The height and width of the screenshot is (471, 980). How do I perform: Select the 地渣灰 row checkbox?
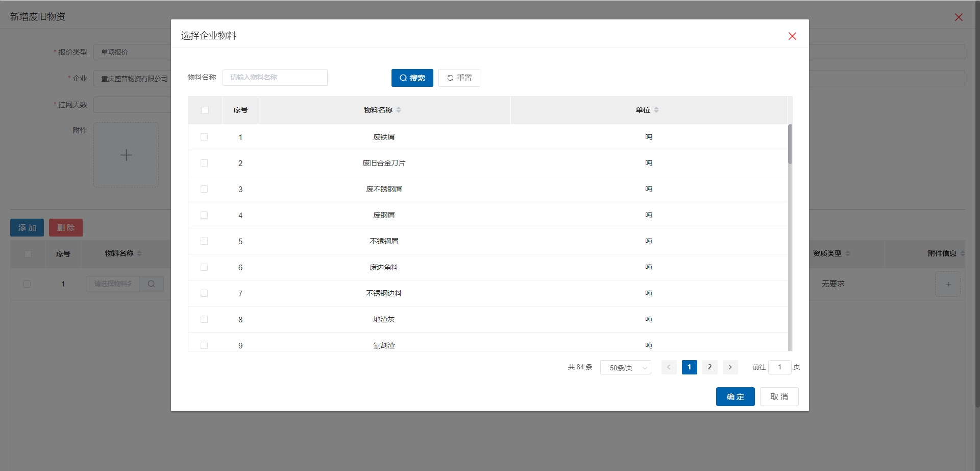click(204, 319)
